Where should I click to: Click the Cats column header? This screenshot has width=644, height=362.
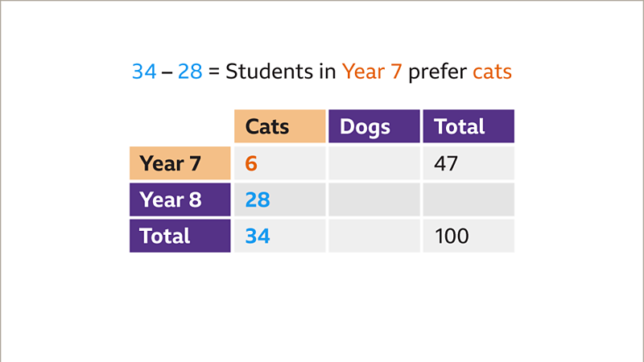pos(279,126)
